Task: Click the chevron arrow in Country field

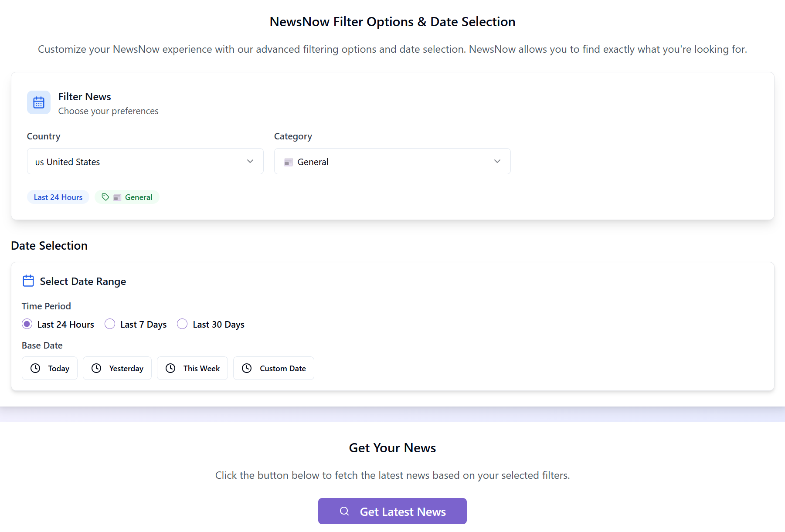Action: 250,161
